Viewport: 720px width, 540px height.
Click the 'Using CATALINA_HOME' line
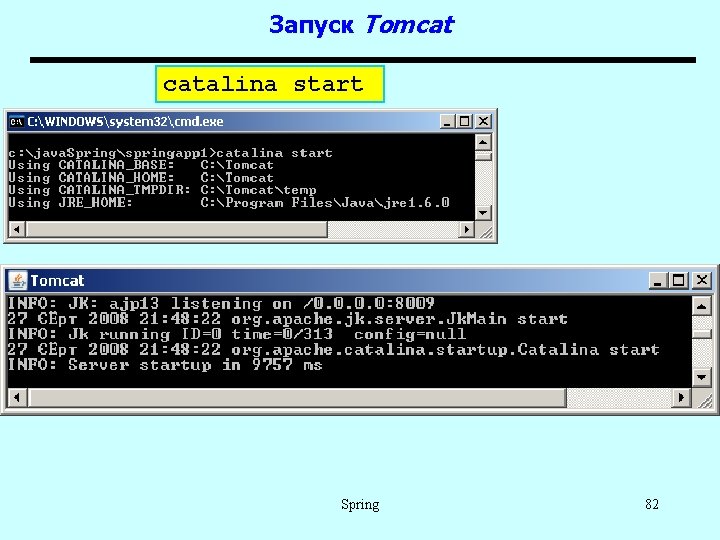pyautogui.click(x=141, y=177)
